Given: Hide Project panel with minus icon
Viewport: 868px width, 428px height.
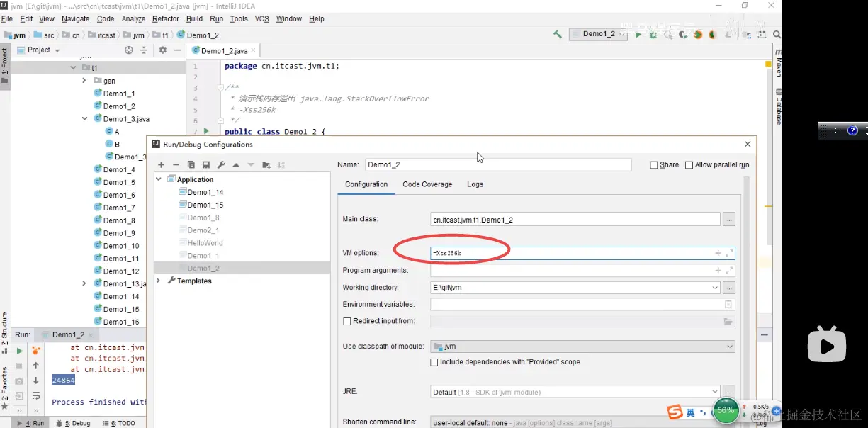Looking at the screenshot, I should 176,50.
